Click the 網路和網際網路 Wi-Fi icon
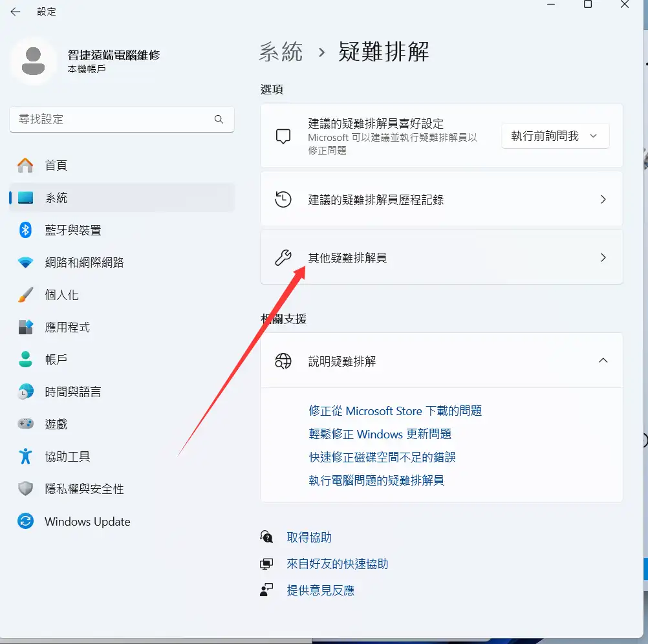Viewport: 648px width, 644px height. (25, 263)
